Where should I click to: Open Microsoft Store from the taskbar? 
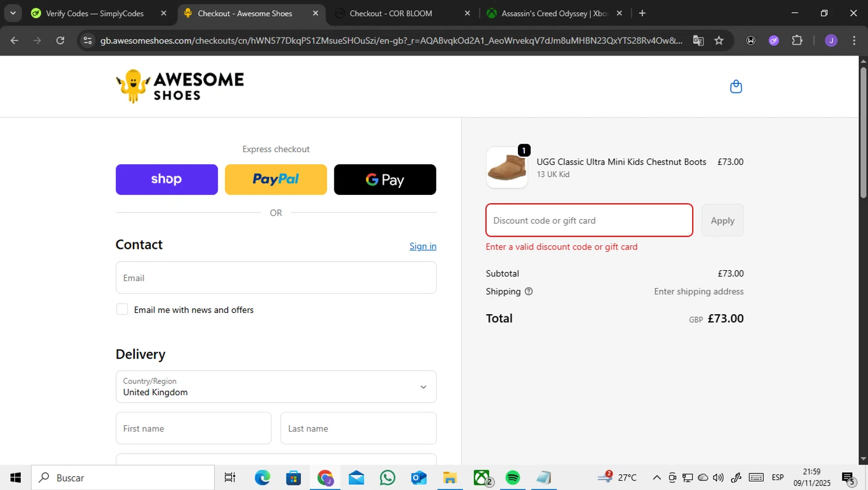[293, 478]
